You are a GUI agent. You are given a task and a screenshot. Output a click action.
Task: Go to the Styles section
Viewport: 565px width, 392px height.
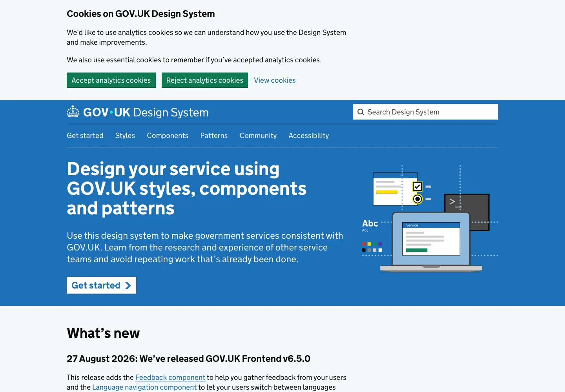click(x=125, y=136)
